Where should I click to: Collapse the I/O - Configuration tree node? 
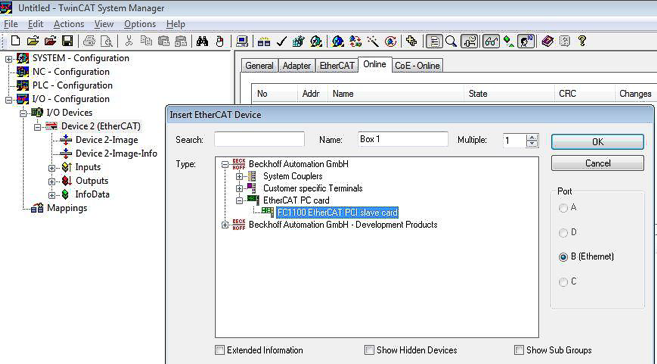pyautogui.click(x=8, y=100)
